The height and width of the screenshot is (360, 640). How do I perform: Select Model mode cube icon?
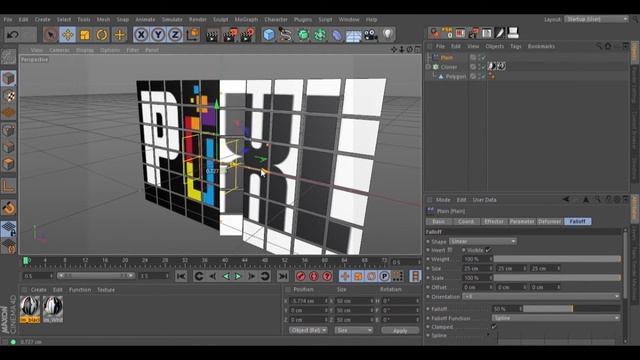click(x=8, y=78)
